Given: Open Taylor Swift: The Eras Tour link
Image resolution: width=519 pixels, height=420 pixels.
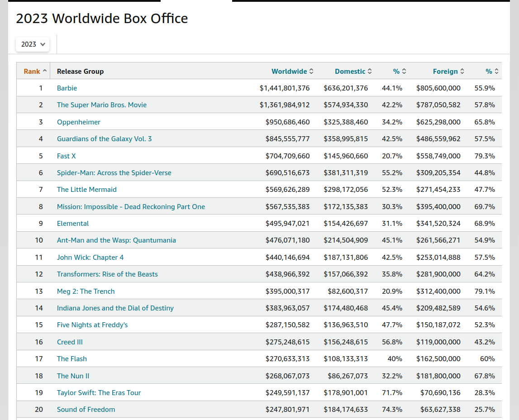Looking at the screenshot, I should click(99, 393).
